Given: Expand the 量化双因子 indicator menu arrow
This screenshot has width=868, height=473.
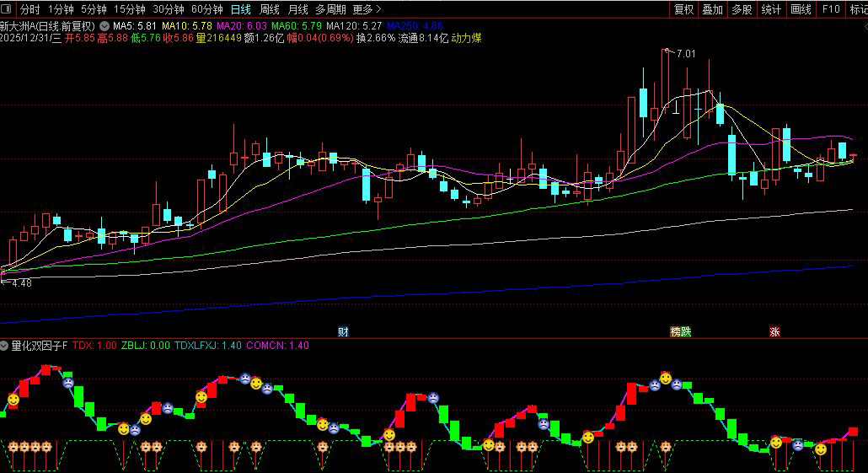Looking at the screenshot, I should 5,345.
